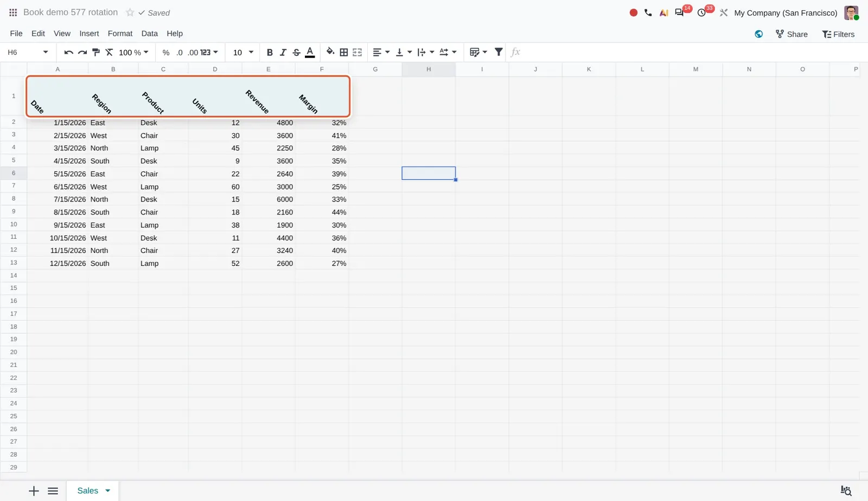Screen dimensions: 868x501
Task: Open the View menu
Action: pos(62,33)
